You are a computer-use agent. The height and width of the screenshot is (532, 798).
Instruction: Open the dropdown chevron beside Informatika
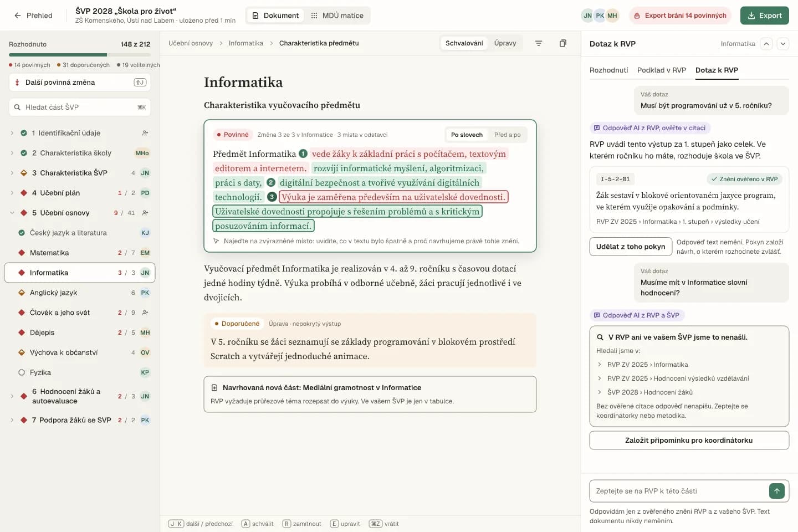(783, 44)
